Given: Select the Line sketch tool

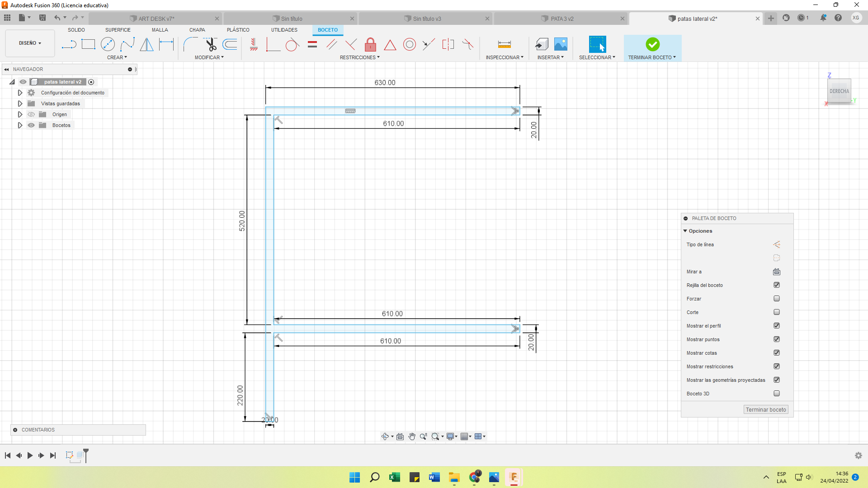Looking at the screenshot, I should pos(69,44).
